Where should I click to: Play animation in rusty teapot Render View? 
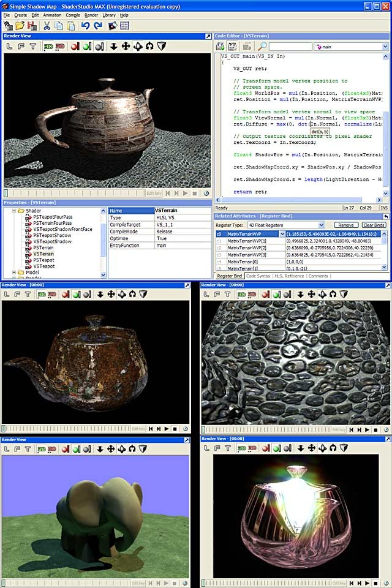(166, 429)
